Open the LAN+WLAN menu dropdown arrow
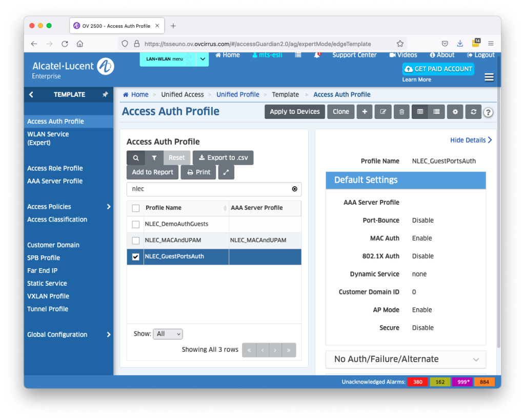The height and width of the screenshot is (420, 525). pyautogui.click(x=203, y=59)
